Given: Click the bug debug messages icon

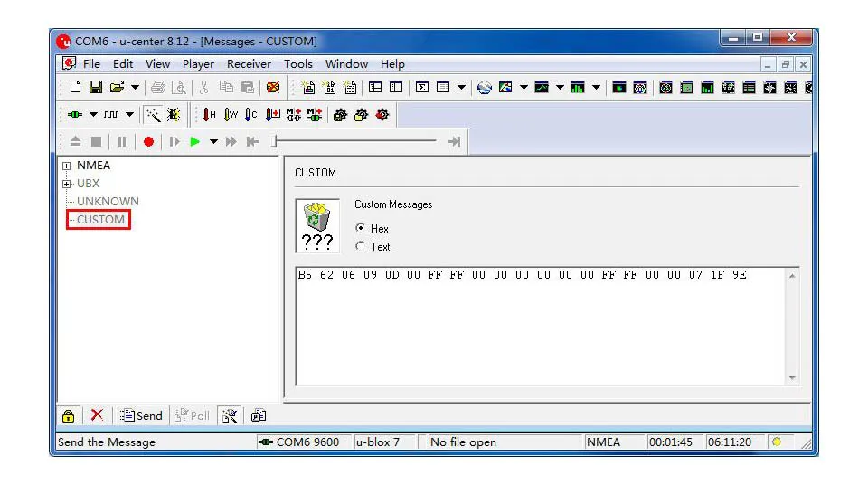Looking at the screenshot, I should tap(174, 115).
